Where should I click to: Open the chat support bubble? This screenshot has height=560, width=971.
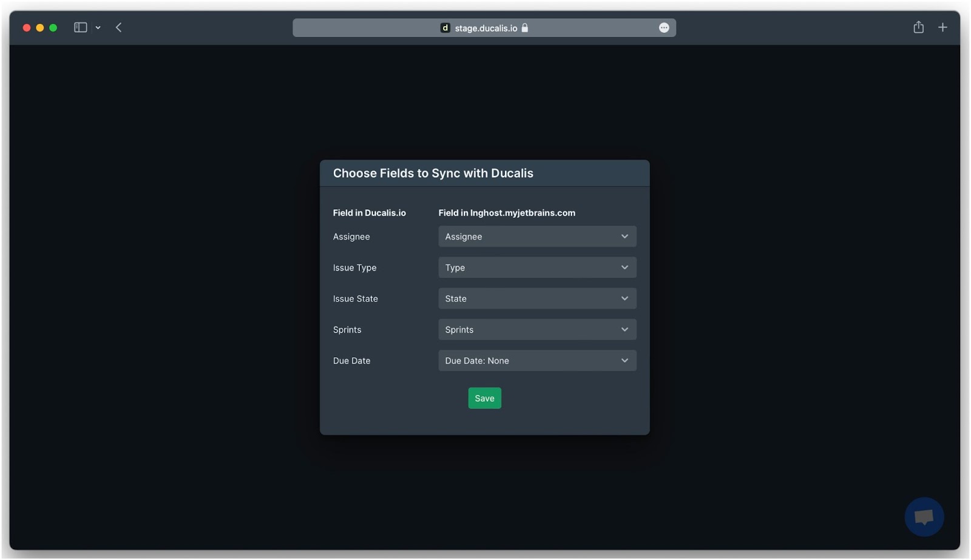tap(924, 517)
